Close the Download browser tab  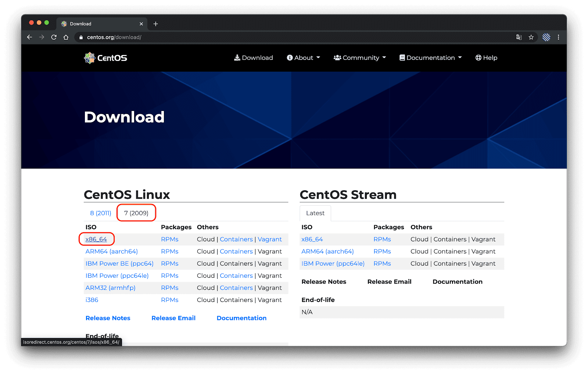[141, 24]
